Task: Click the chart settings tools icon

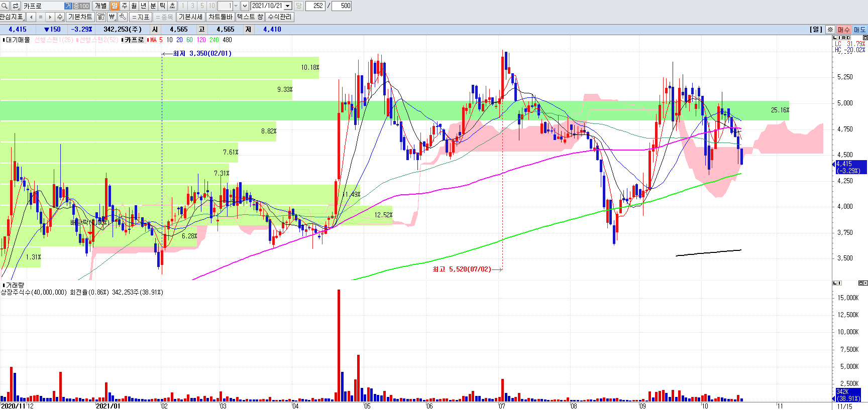Action: point(101,17)
